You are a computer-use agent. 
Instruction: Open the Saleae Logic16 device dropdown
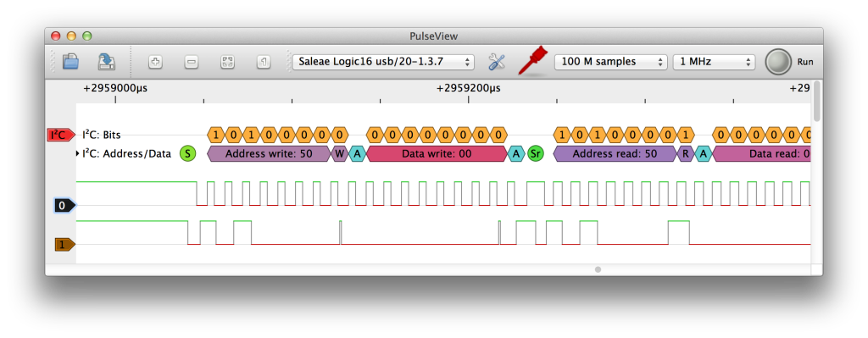pyautogui.click(x=383, y=62)
